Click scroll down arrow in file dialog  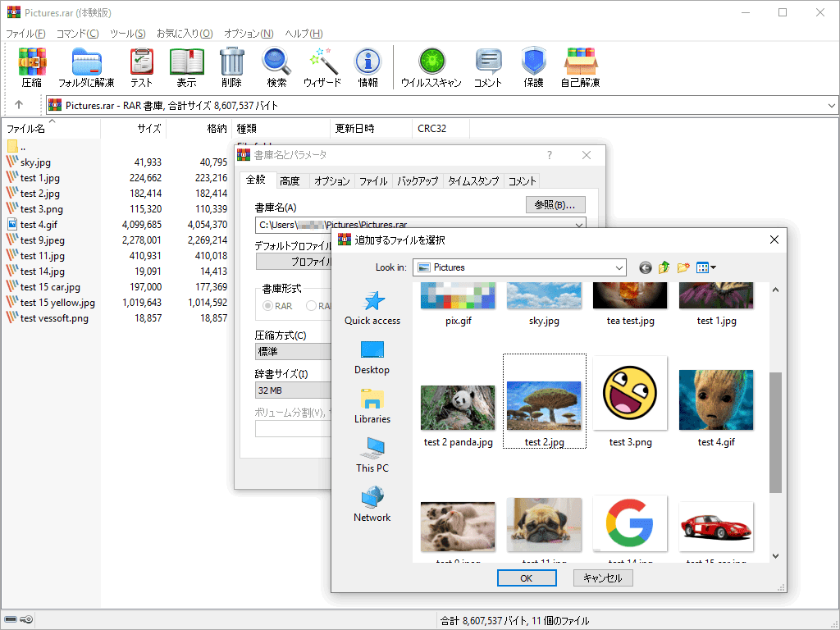point(775,555)
